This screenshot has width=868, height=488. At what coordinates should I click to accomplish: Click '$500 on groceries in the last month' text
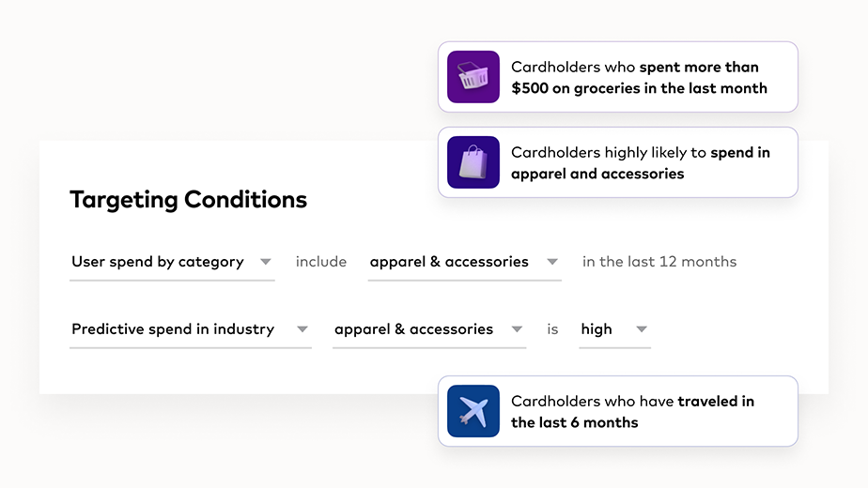639,88
